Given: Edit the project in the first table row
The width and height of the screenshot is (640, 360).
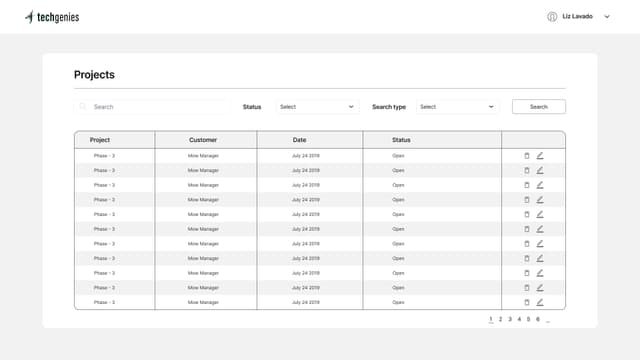Looking at the screenshot, I should (540, 156).
